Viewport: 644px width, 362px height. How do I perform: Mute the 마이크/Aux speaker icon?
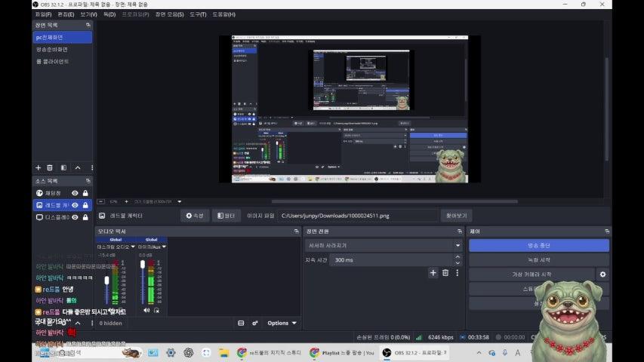click(146, 310)
